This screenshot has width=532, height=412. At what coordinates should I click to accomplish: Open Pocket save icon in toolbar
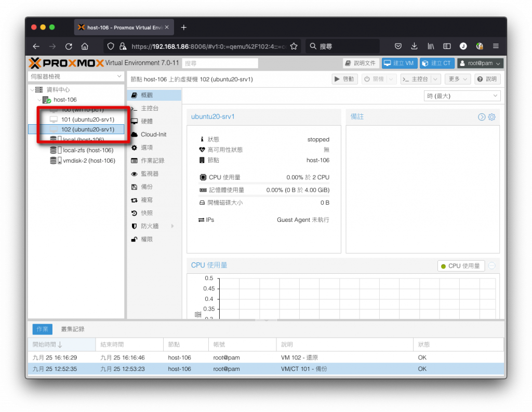[x=398, y=46]
